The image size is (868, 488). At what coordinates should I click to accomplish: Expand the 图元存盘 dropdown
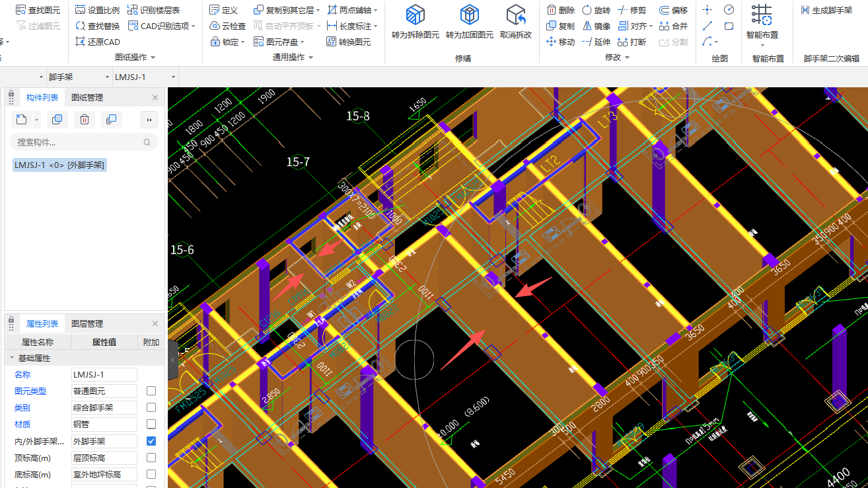[x=303, y=42]
